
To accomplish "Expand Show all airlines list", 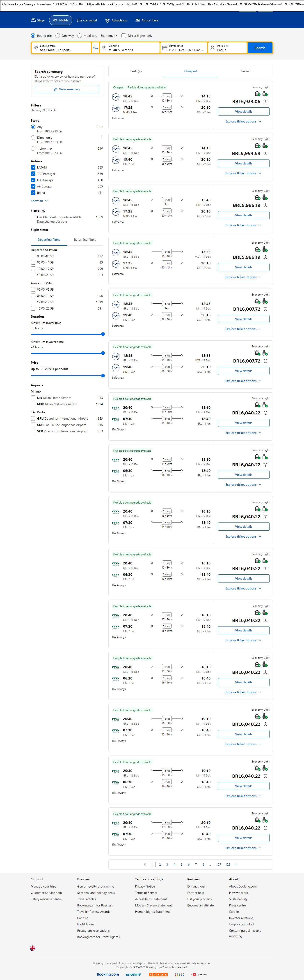I will tap(39, 201).
